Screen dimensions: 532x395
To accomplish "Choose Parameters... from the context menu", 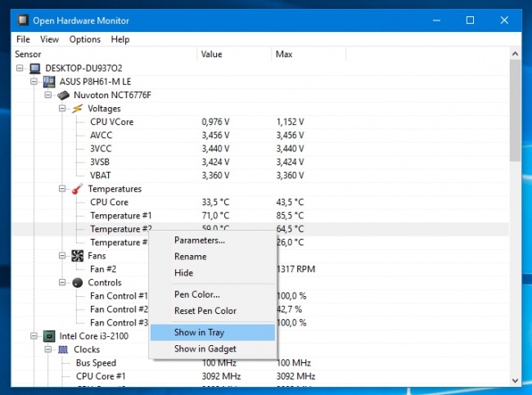I will (x=213, y=240).
